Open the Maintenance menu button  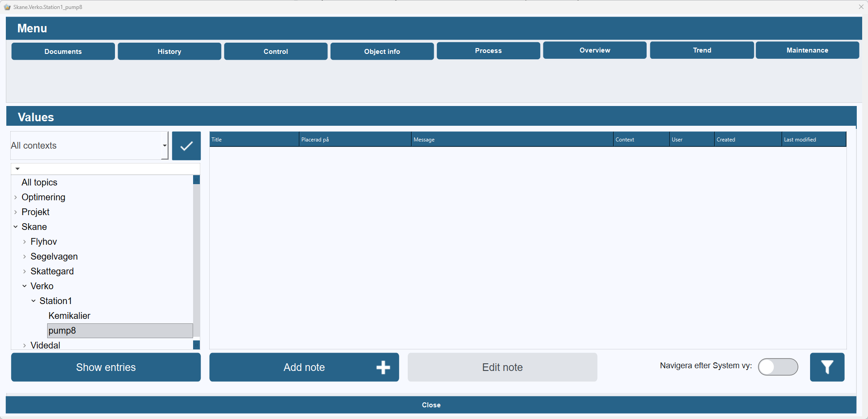[x=807, y=50]
